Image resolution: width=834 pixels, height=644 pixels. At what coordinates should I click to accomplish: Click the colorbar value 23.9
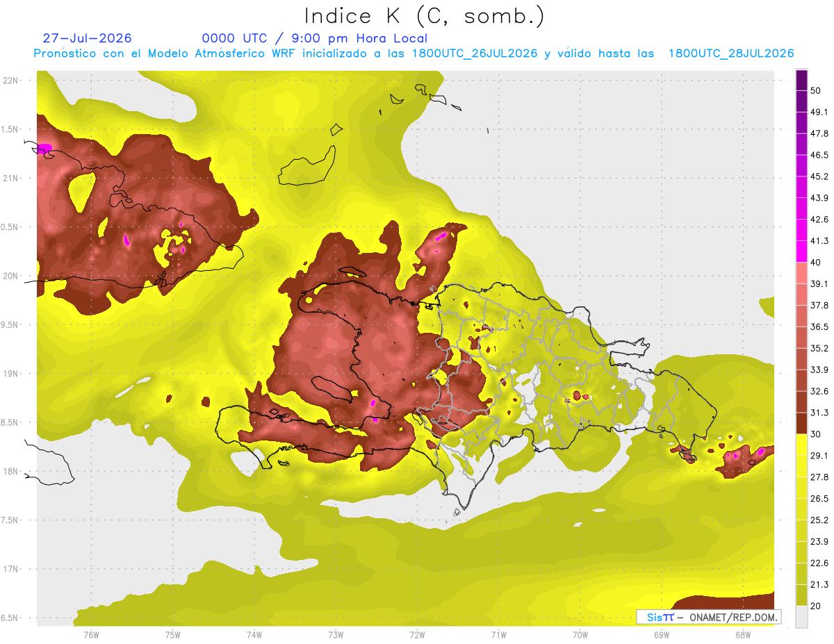click(x=819, y=541)
